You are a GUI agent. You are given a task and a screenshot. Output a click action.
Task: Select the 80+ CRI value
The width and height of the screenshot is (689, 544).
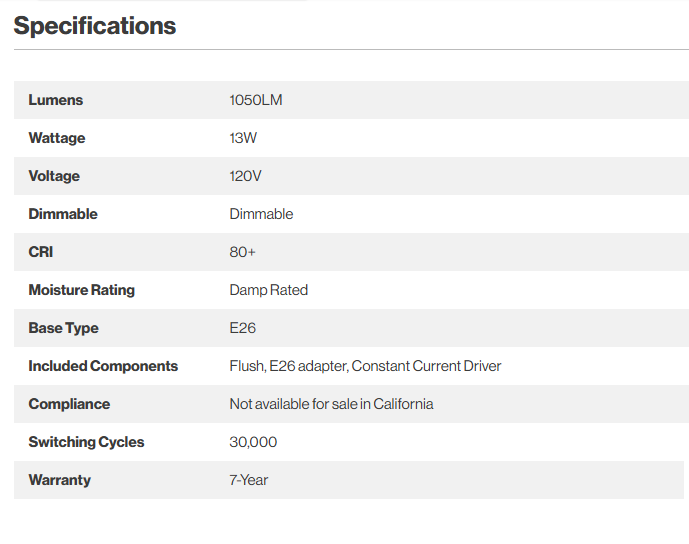pos(242,252)
